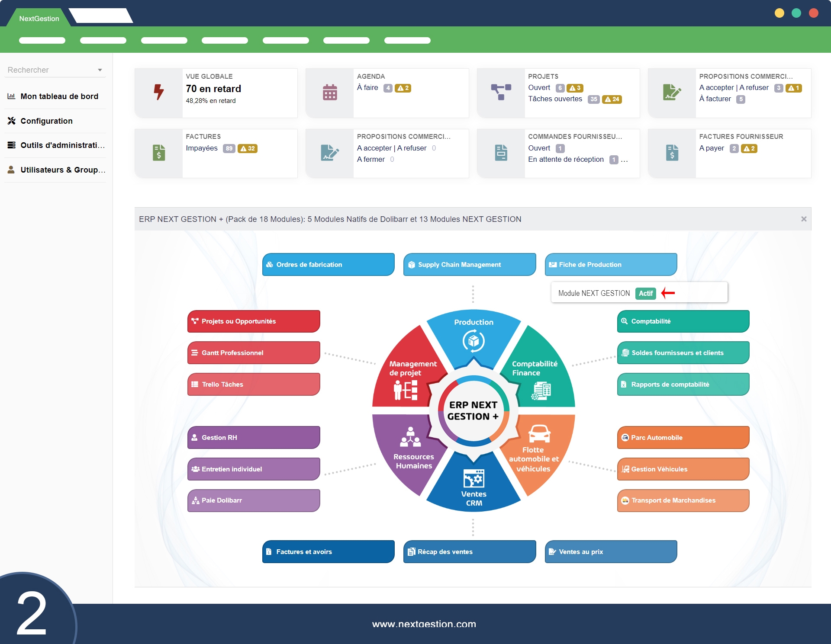831x644 pixels.
Task: Click the Projets network icon
Action: point(501,92)
